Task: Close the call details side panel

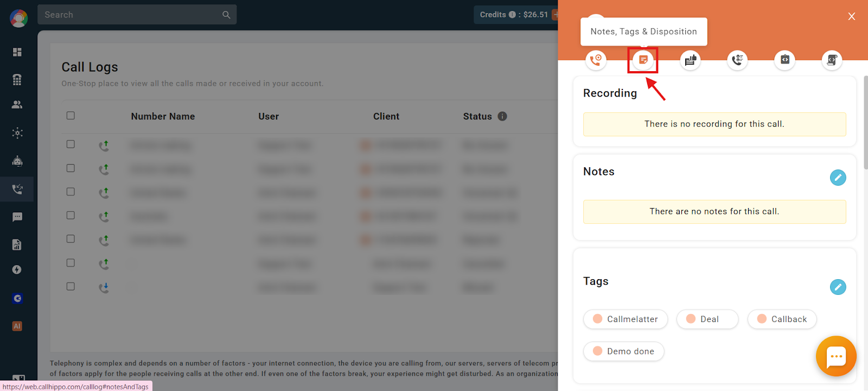Action: point(852,16)
